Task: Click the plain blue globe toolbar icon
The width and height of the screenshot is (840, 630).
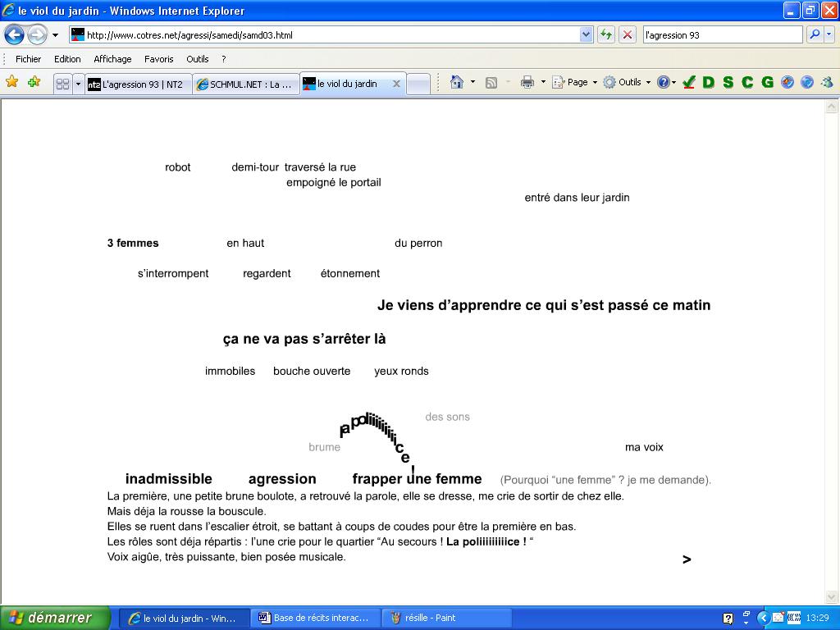Action: (x=807, y=82)
